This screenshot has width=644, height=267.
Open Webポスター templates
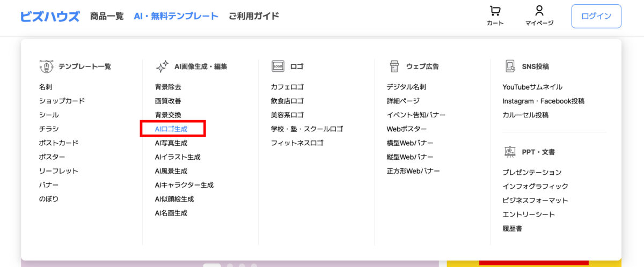(407, 129)
